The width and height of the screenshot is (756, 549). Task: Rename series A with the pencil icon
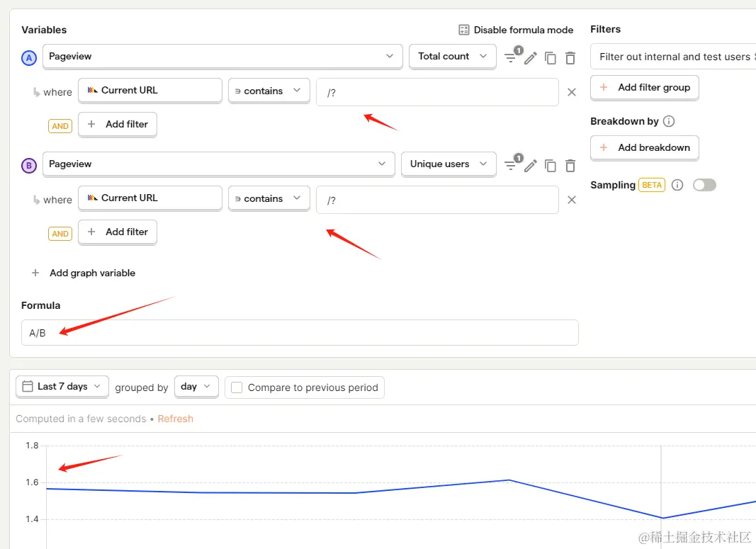pos(531,57)
